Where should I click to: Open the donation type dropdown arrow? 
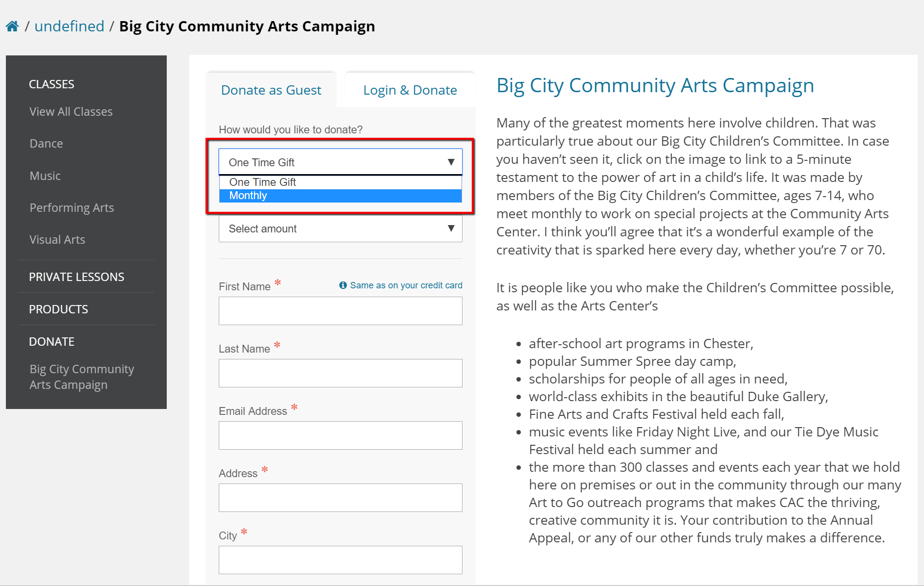(451, 162)
